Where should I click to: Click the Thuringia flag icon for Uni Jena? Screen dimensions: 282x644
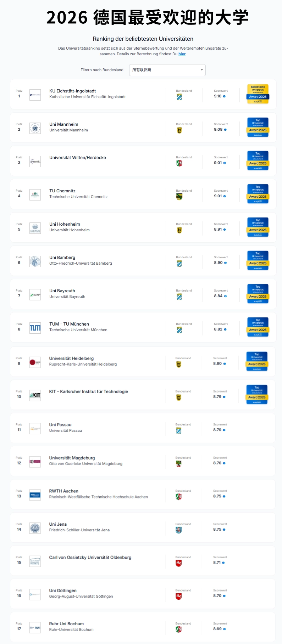click(179, 530)
